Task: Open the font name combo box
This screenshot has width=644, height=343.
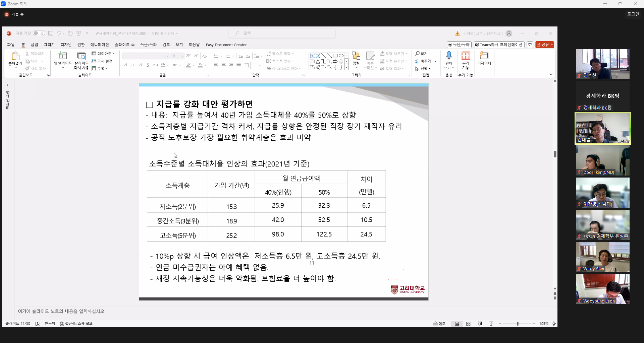Action: (x=146, y=56)
